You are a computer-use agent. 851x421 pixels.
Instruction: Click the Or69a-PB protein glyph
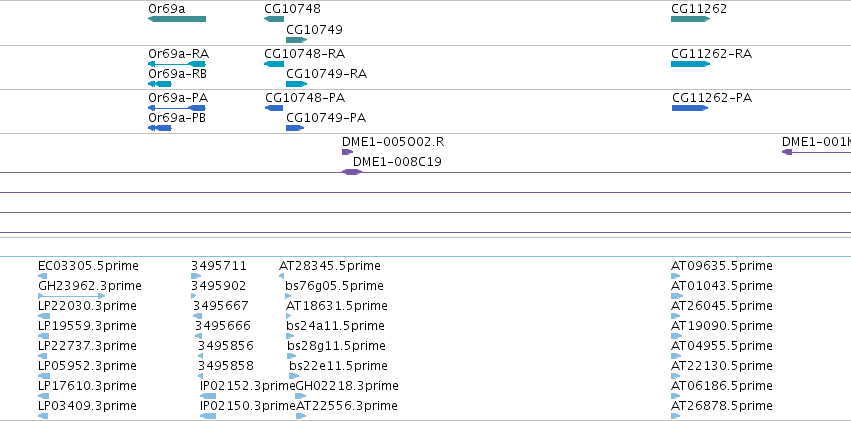pos(160,128)
